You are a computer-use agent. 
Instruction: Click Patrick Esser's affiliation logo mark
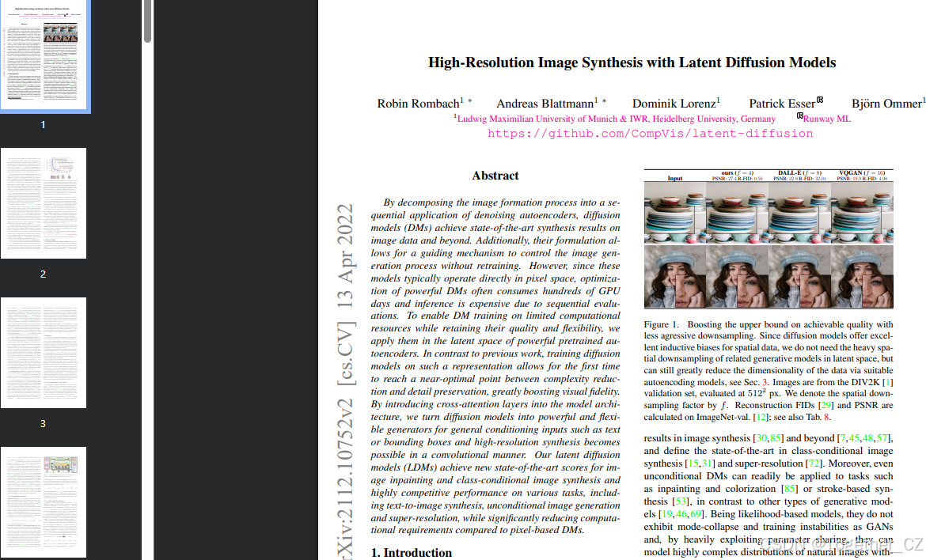818,98
